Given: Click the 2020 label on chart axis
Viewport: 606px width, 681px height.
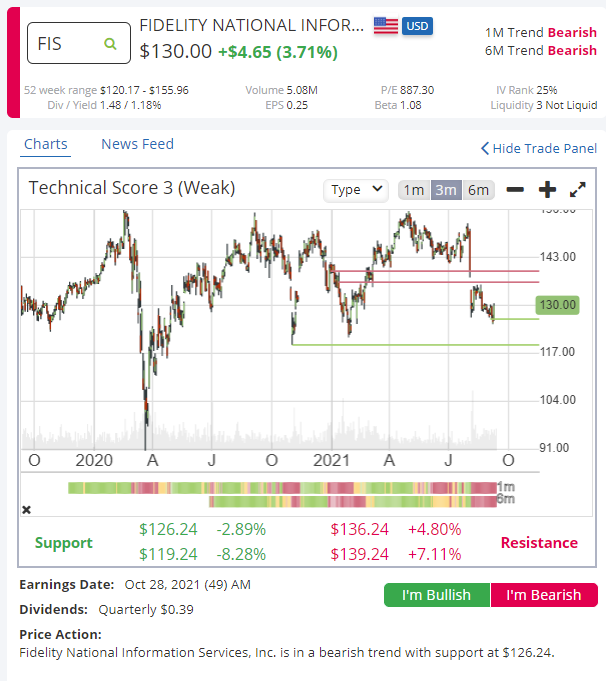Looking at the screenshot, I should 94,460.
